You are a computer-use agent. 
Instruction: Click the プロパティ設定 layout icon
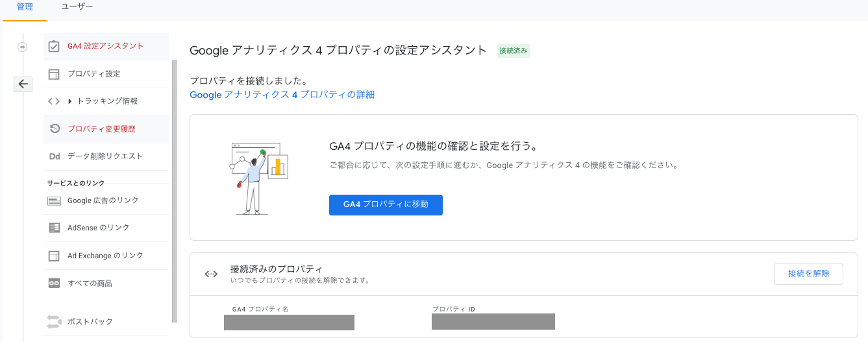point(55,74)
